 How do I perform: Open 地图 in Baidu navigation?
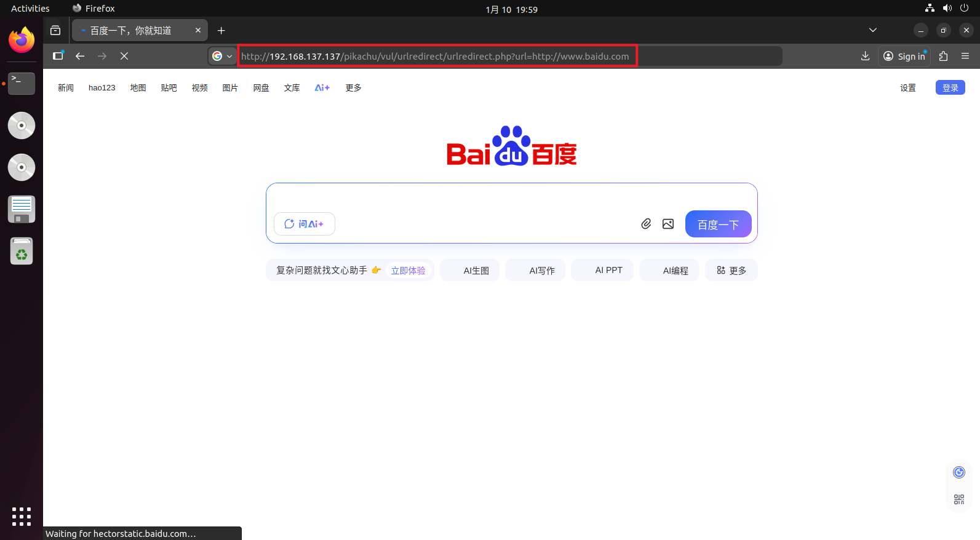(x=138, y=88)
